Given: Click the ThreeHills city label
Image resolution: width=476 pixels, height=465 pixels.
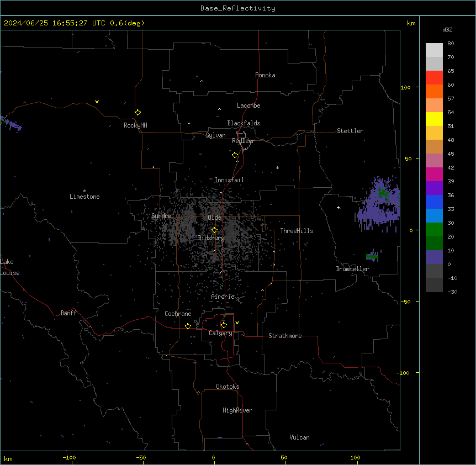Looking at the screenshot, I should click(x=297, y=231).
